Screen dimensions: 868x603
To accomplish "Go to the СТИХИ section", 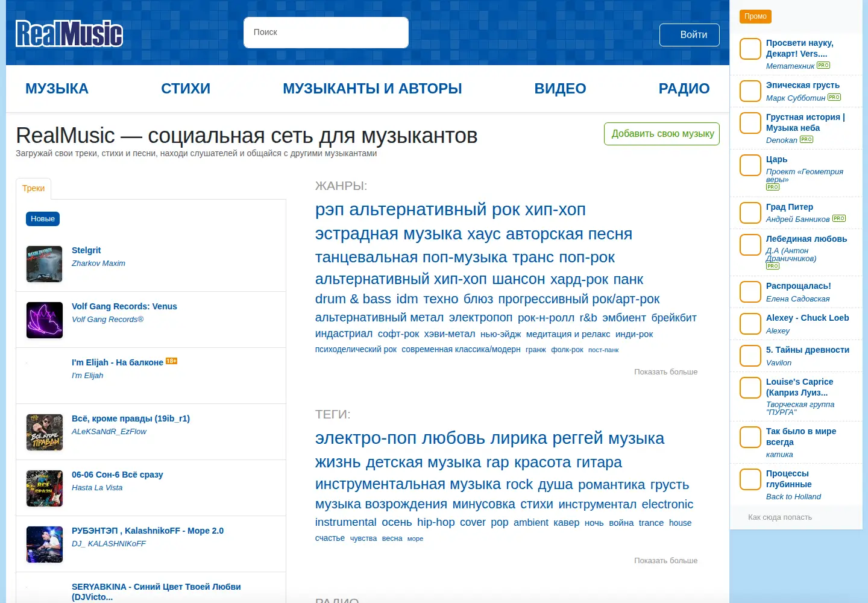I will tap(186, 89).
